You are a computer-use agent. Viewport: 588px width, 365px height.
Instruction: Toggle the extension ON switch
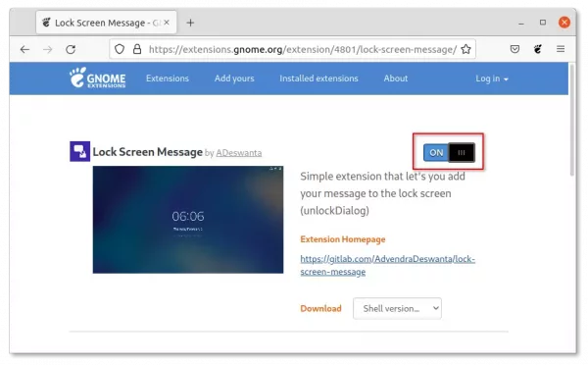tap(449, 152)
